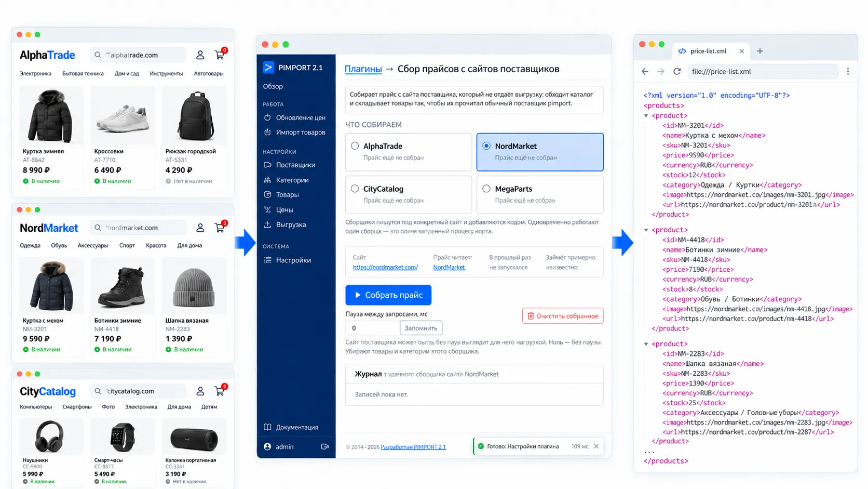
Task: Reload the price-list.xml page
Action: point(677,71)
